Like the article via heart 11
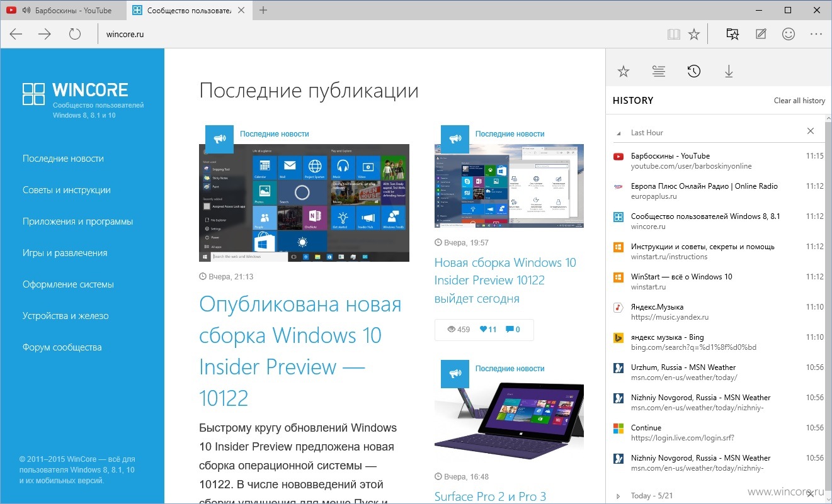This screenshot has height=504, width=832. point(488,329)
